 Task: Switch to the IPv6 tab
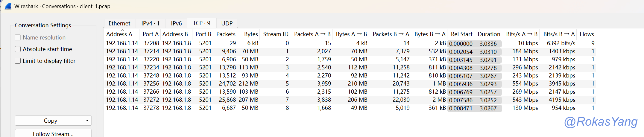click(x=176, y=23)
